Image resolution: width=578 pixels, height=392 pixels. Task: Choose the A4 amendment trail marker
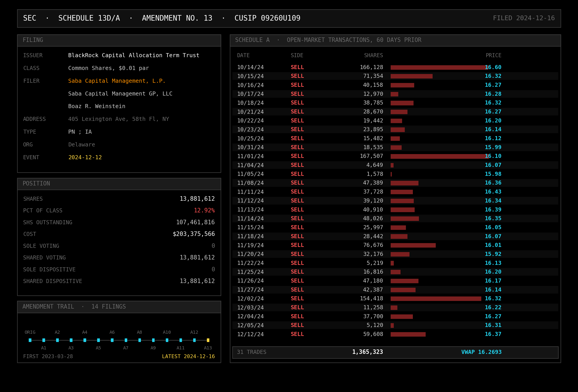[85, 340]
